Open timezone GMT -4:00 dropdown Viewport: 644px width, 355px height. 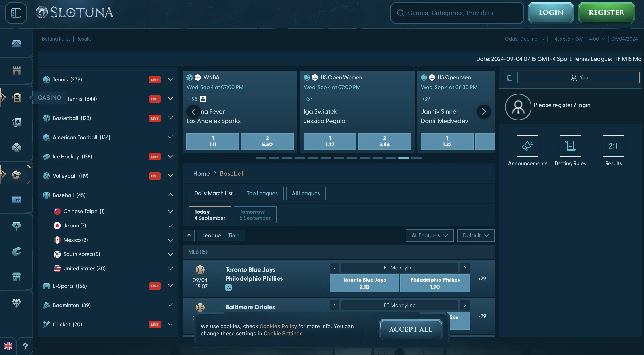[578, 39]
